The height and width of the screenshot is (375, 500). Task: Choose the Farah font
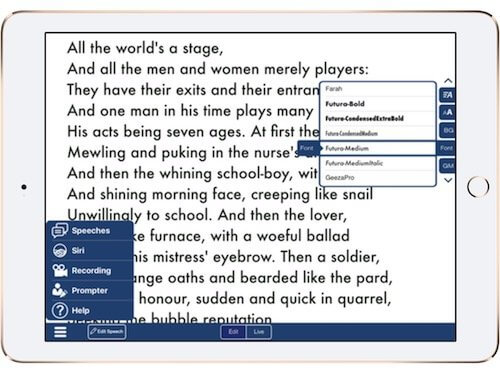pyautogui.click(x=378, y=89)
